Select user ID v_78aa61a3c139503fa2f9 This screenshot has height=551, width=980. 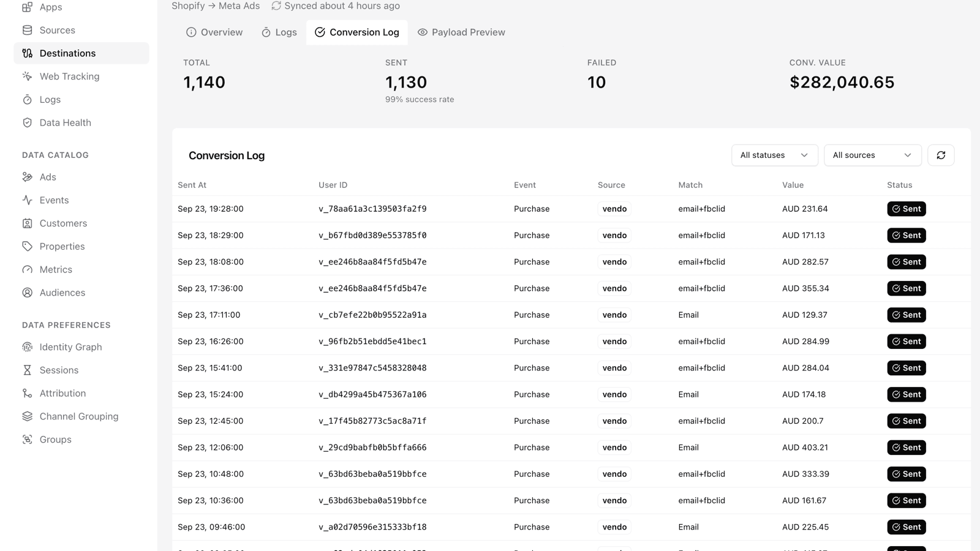pos(372,209)
